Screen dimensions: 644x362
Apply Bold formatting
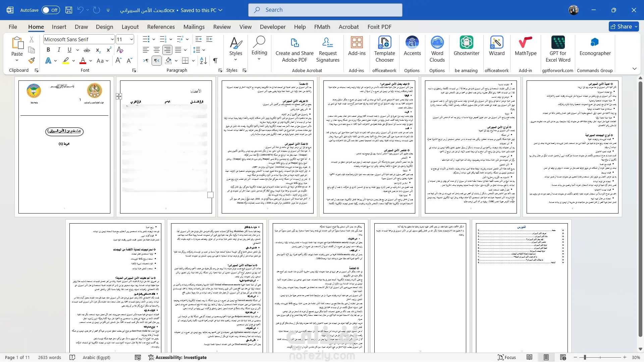tap(48, 50)
